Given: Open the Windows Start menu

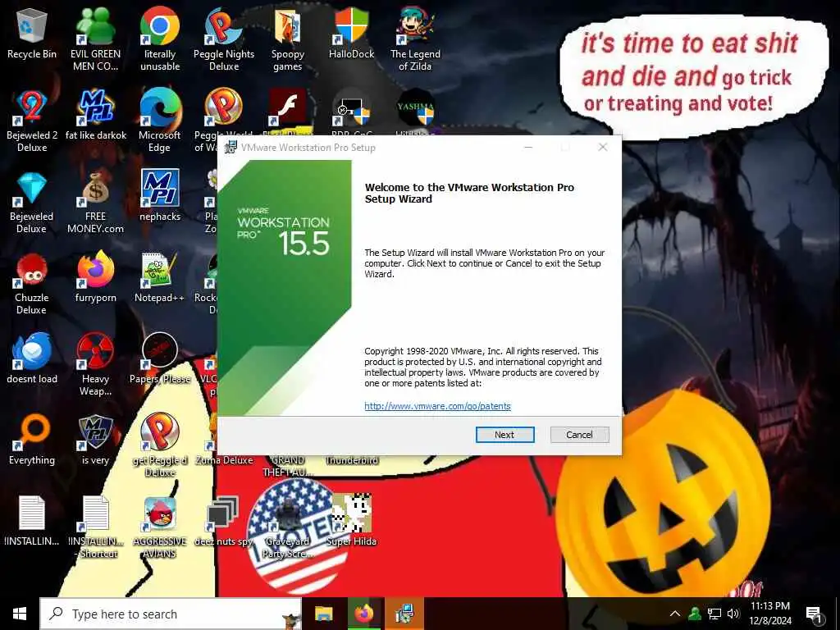Looking at the screenshot, I should [20, 614].
